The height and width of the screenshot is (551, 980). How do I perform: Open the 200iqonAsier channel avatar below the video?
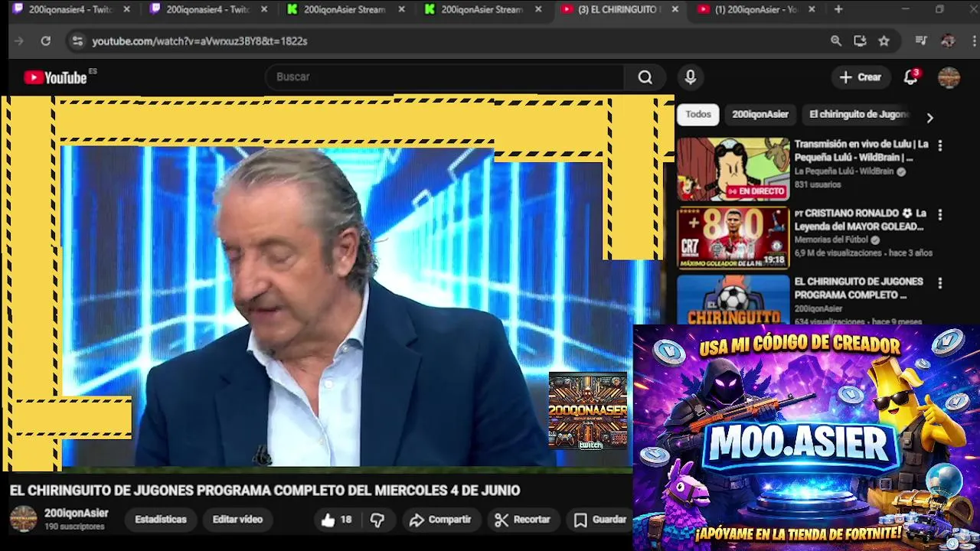click(23, 519)
